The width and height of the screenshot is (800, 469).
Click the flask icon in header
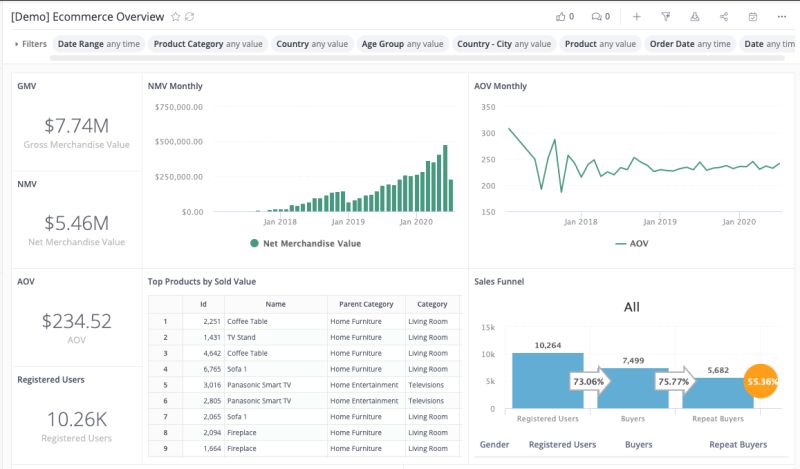[694, 17]
